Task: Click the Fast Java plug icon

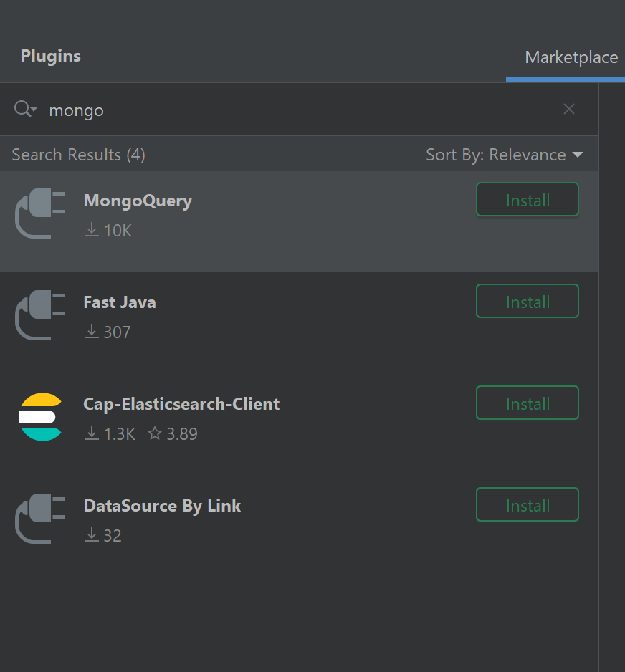Action: (40, 315)
